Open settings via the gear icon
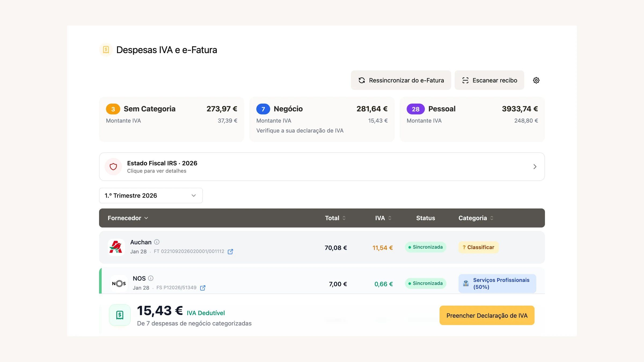Viewport: 644px width, 362px height. coord(536,80)
